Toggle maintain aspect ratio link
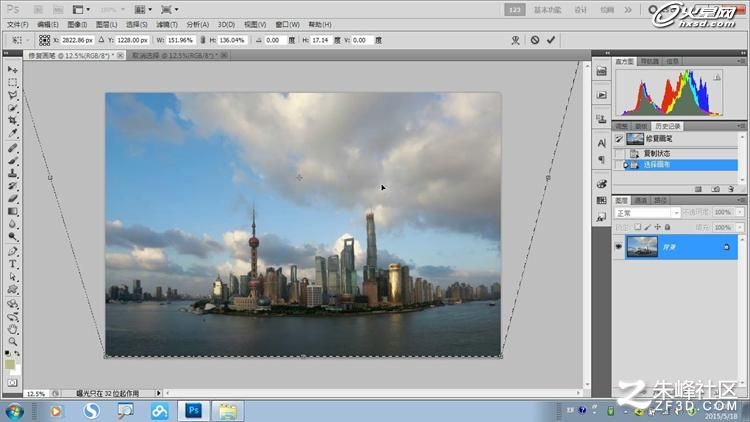750x422 pixels. click(x=203, y=40)
